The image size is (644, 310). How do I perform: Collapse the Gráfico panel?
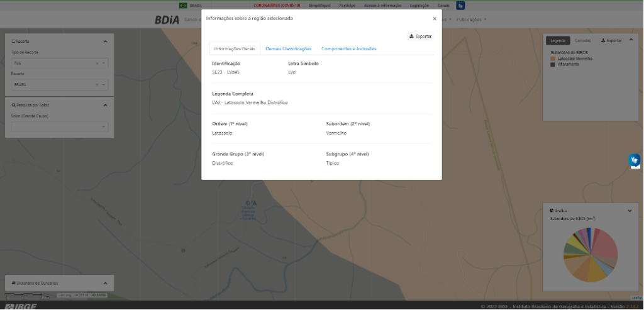(x=630, y=211)
